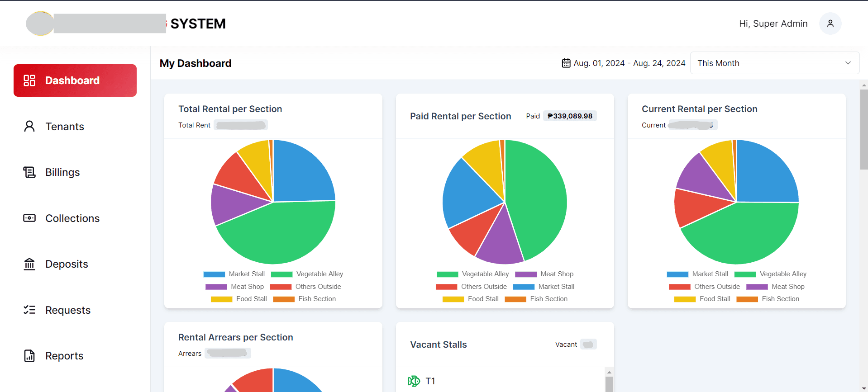
Task: Click the Billings scroll icon
Action: pyautogui.click(x=29, y=172)
